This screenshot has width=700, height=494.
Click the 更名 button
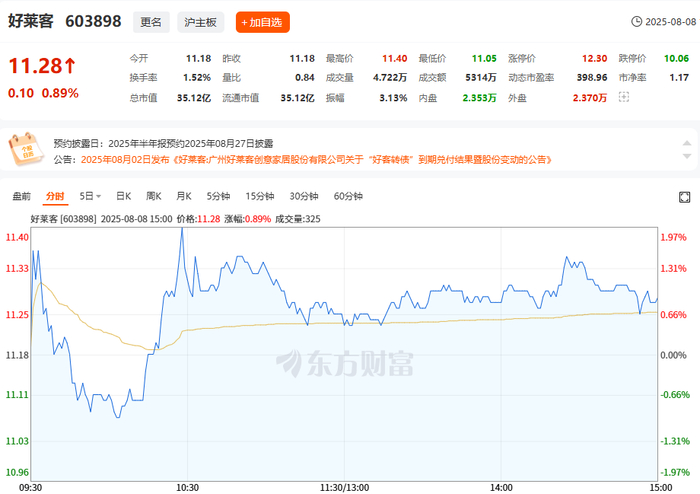pyautogui.click(x=151, y=22)
